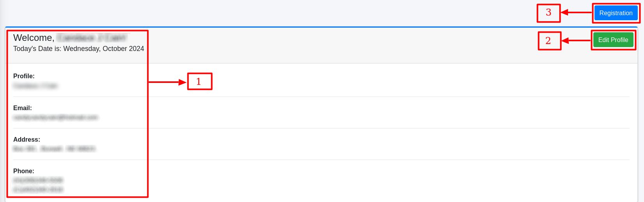Select the second blurred phone number
The image size is (644, 202).
click(38, 189)
